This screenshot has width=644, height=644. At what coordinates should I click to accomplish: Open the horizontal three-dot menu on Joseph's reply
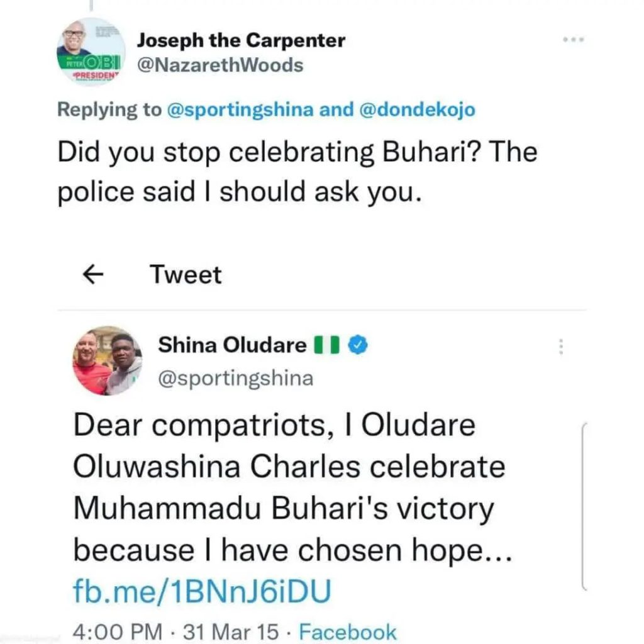coord(574,40)
